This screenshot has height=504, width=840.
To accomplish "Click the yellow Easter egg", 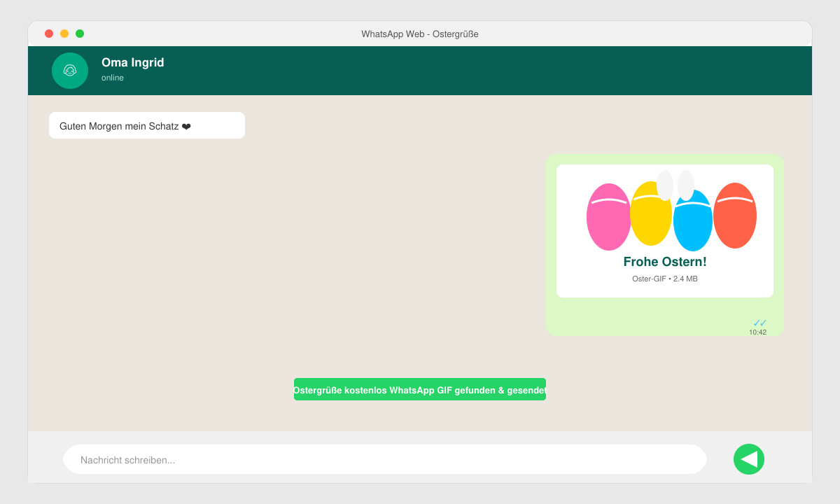I will tap(651, 213).
